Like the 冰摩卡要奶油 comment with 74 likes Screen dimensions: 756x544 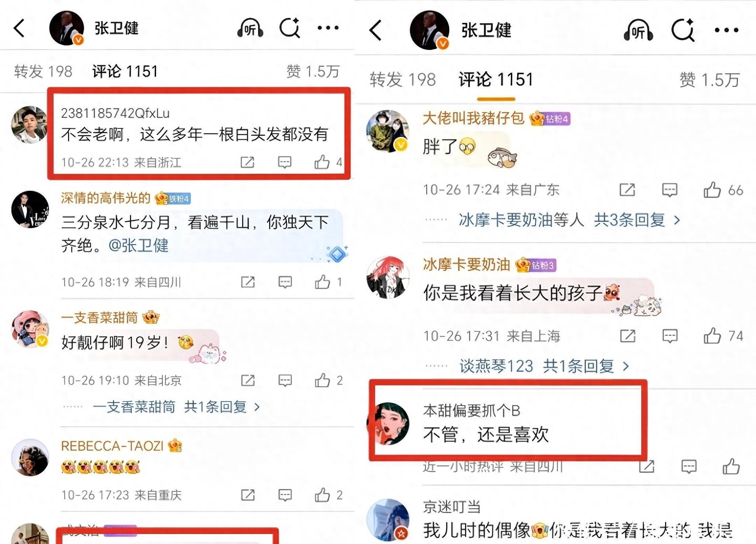[x=712, y=336]
